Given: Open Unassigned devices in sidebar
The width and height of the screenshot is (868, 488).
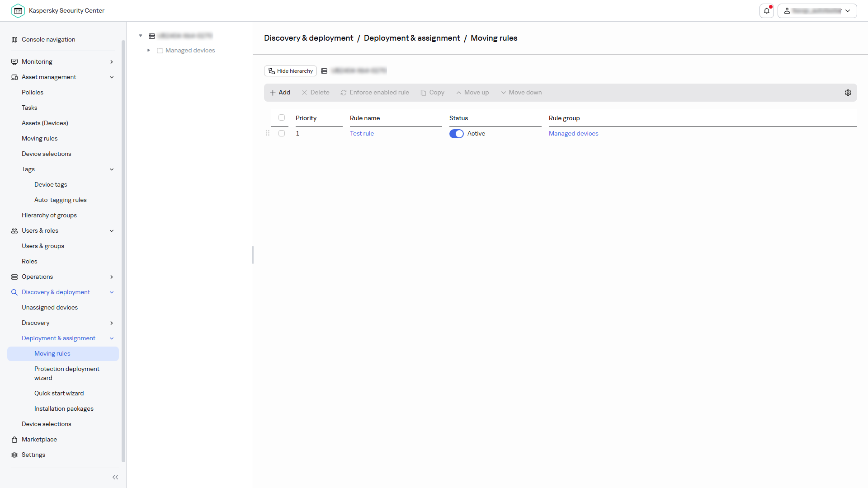Looking at the screenshot, I should (50, 308).
